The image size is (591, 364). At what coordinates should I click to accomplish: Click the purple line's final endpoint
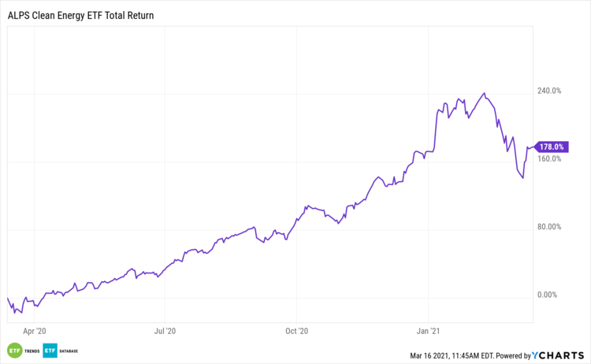coord(534,147)
